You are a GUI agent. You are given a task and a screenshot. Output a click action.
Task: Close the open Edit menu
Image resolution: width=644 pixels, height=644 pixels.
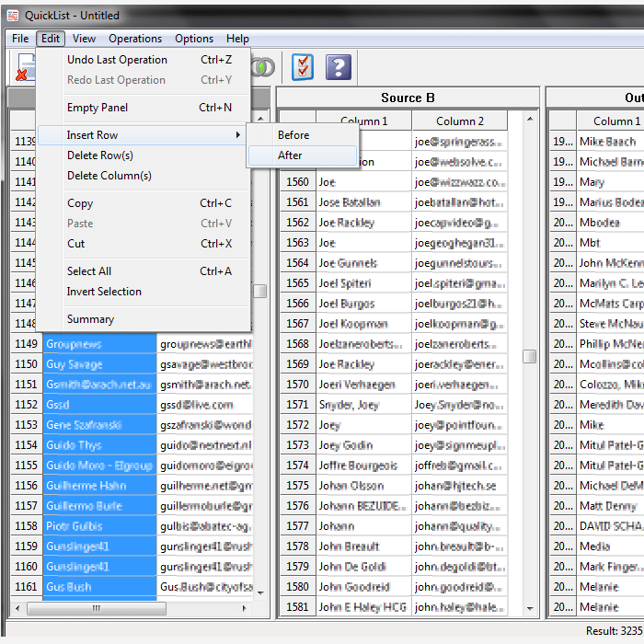pyautogui.click(x=51, y=39)
